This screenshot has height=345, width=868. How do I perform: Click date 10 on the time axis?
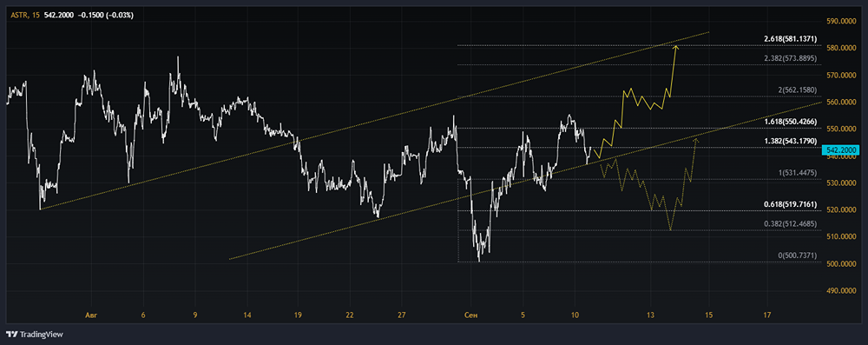(575, 315)
